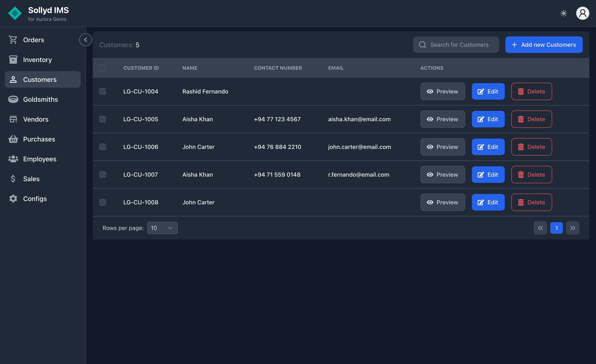Tick the LG-CU-1007 row checkbox
Viewport: 596px width, 364px height.
click(103, 175)
